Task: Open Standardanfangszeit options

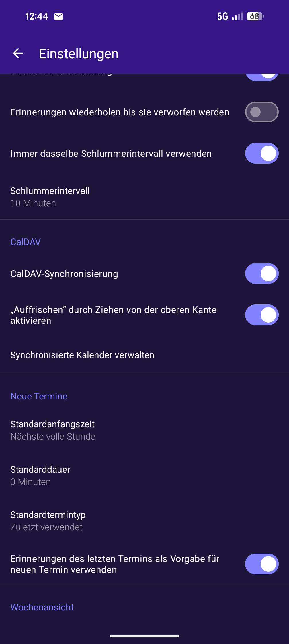Action: 53,430
